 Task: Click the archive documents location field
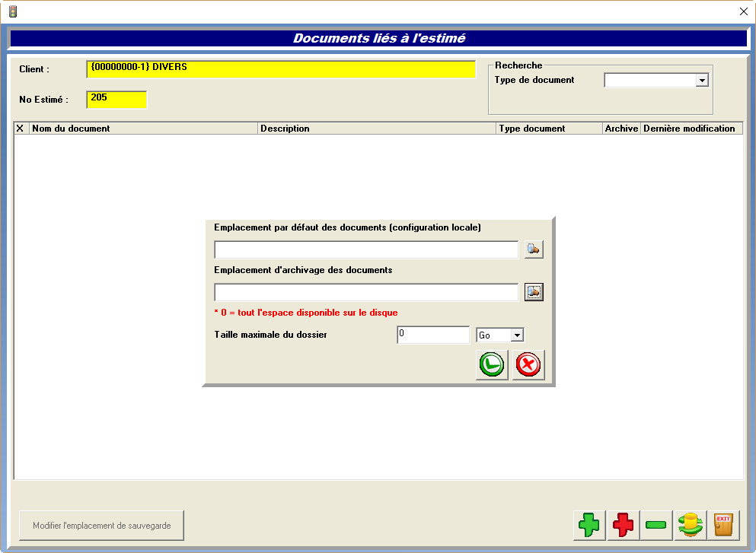[x=366, y=292]
